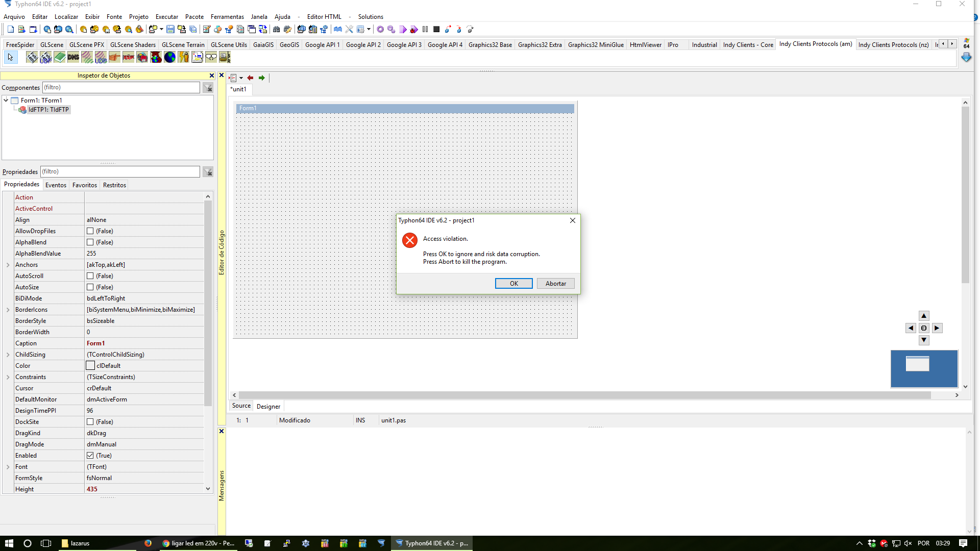Open the Windows Start menu
This screenshot has height=551, width=980.
[x=9, y=543]
